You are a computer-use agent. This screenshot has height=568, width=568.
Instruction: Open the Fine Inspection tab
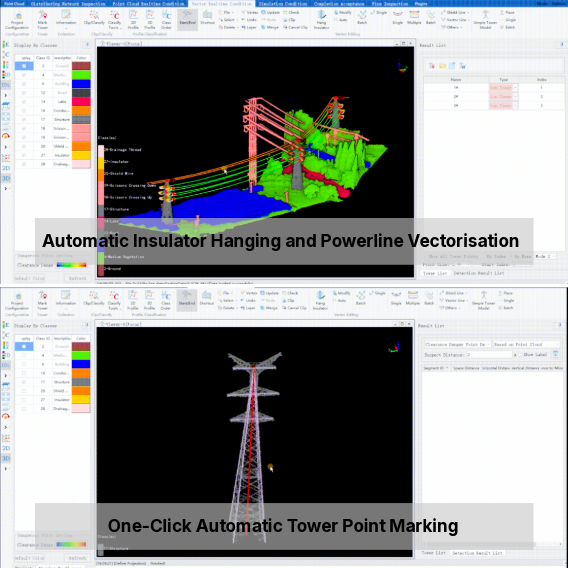coord(390,4)
